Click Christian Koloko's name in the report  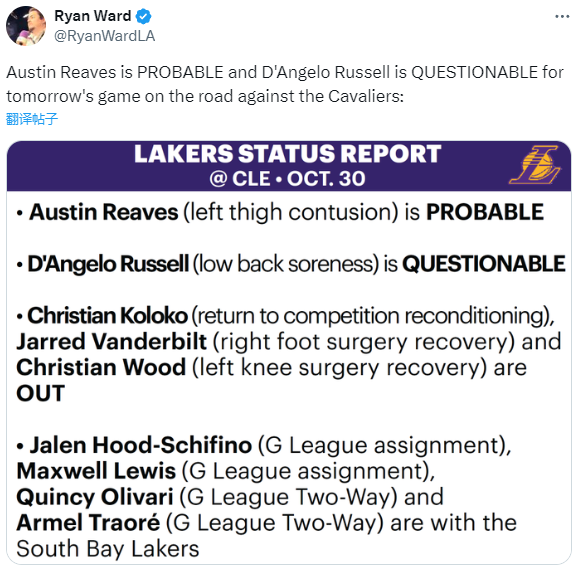click(x=107, y=316)
